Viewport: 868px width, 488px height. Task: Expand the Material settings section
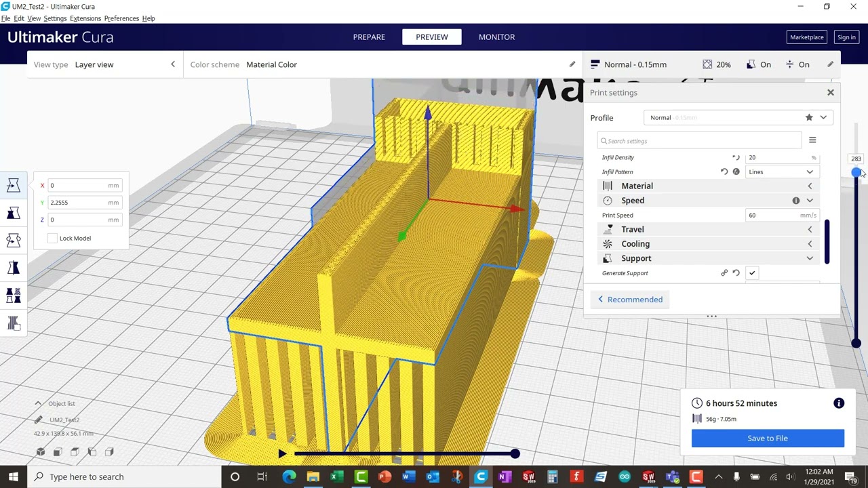tap(708, 186)
